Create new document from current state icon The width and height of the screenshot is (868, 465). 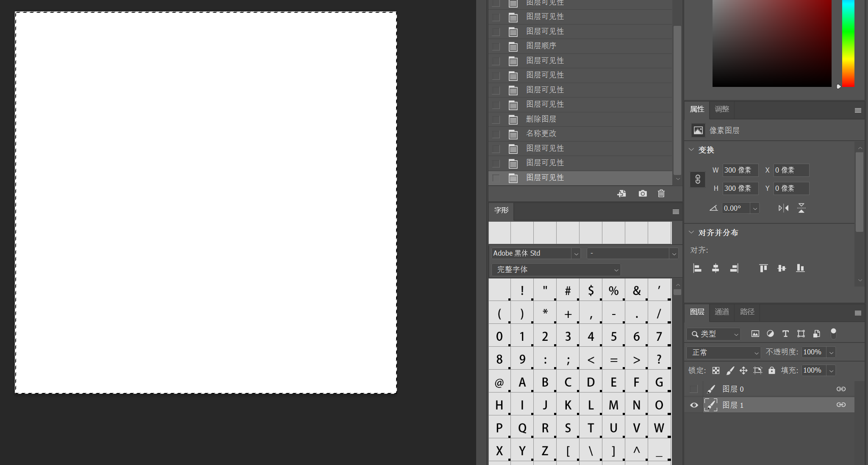coord(621,194)
